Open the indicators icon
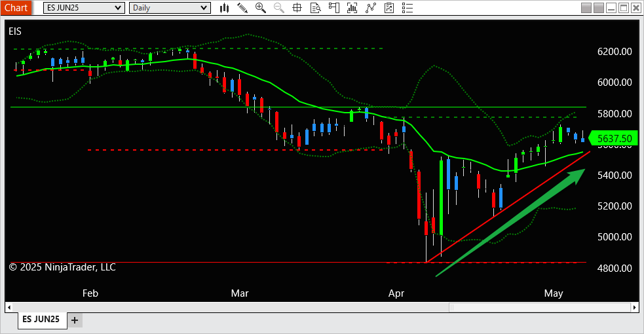This screenshot has width=644, height=334. pyautogui.click(x=352, y=8)
